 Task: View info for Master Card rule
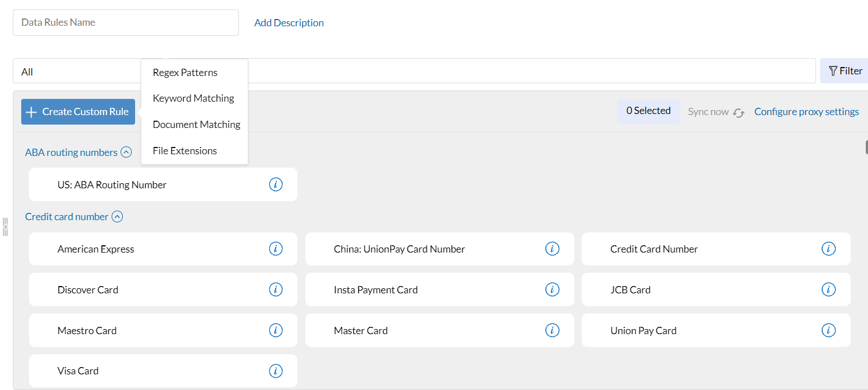pos(552,330)
